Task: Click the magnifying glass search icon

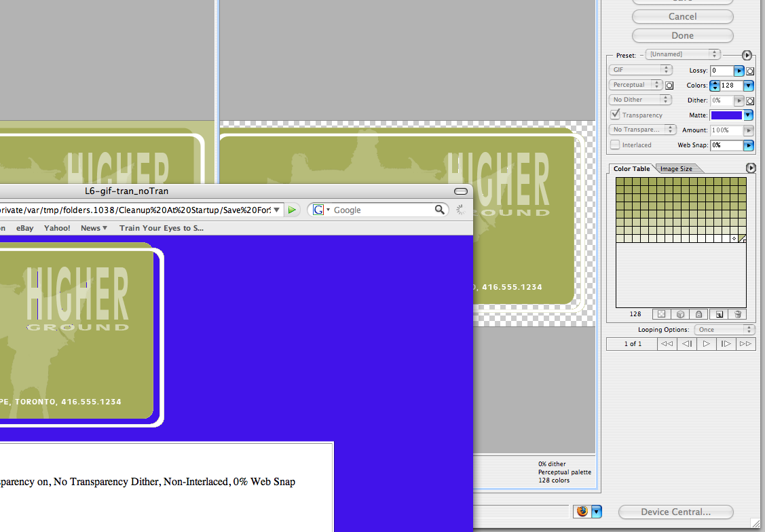Action: (x=440, y=210)
